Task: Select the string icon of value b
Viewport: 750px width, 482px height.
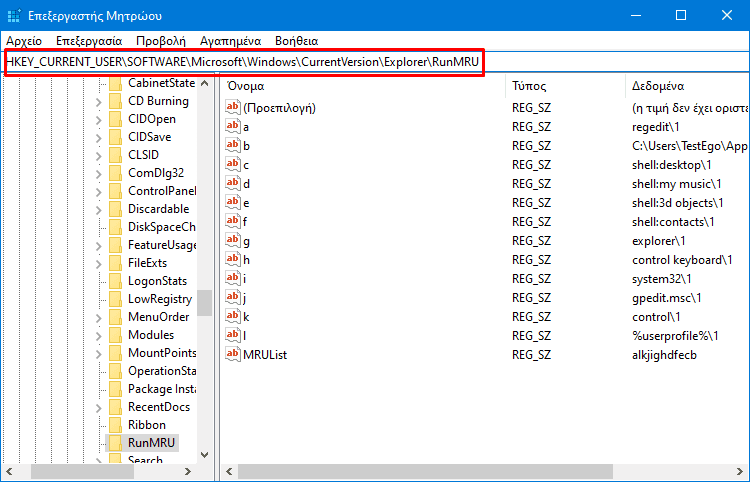Action: pos(233,145)
